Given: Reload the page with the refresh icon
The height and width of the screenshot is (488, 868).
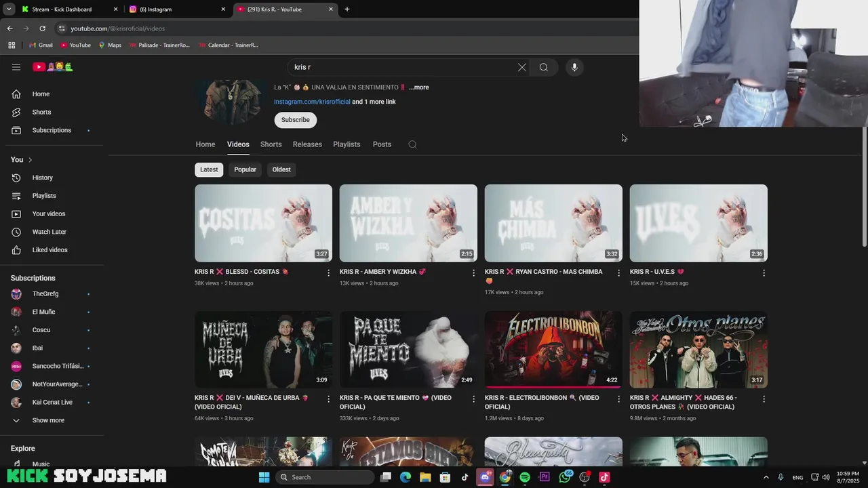Looking at the screenshot, I should (x=42, y=28).
